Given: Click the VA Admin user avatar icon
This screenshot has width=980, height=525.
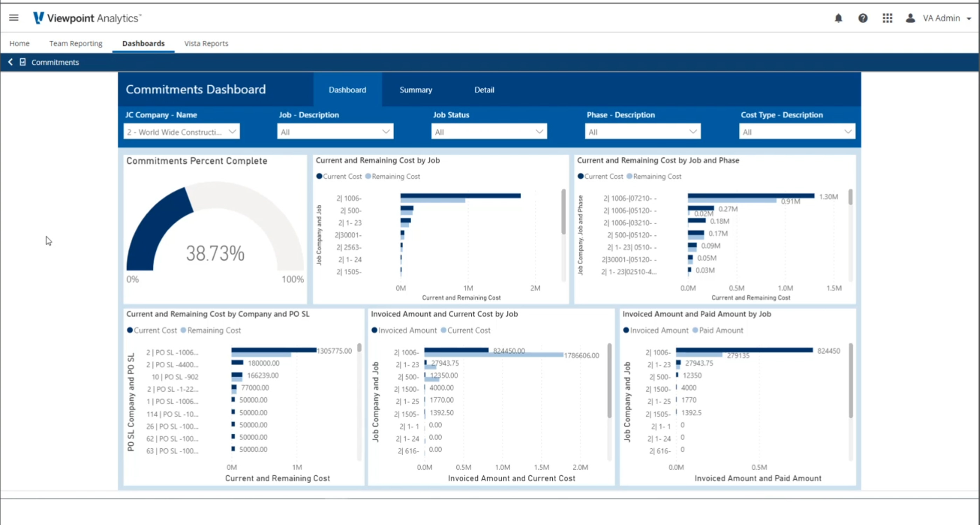Looking at the screenshot, I should point(910,18).
